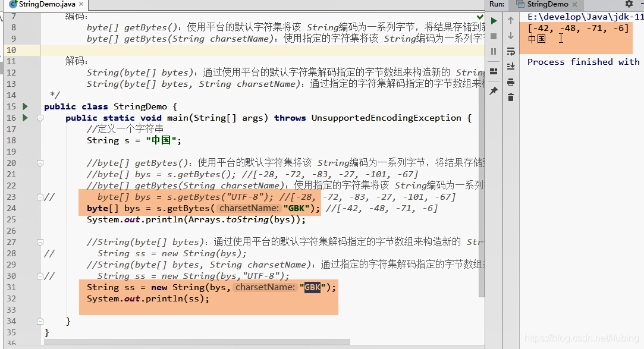The width and height of the screenshot is (644, 349).
Task: Close the StringDemo run tab
Action: coord(574,4)
